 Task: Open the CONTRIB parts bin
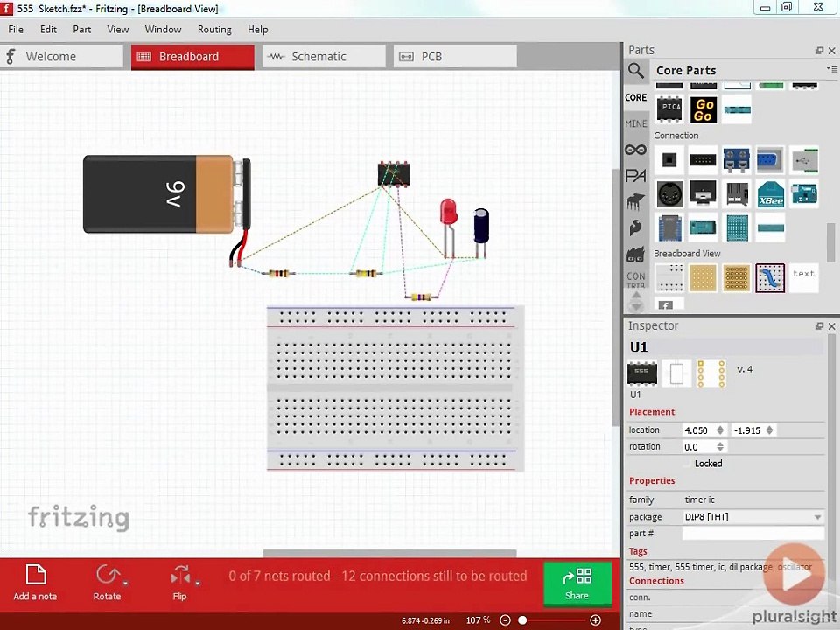tap(636, 278)
